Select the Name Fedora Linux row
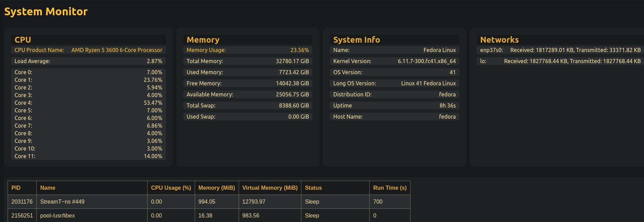Viewport: 644px width, 222px height. [x=395, y=50]
